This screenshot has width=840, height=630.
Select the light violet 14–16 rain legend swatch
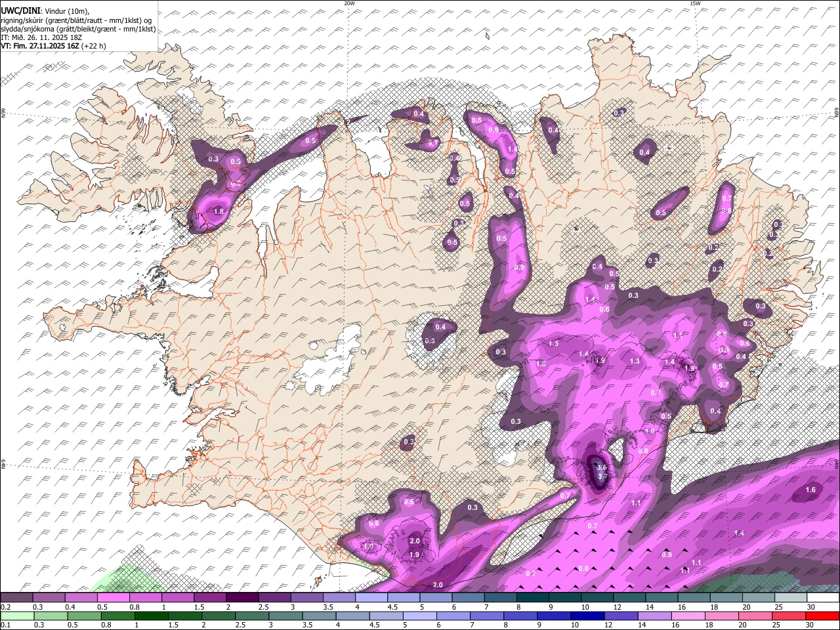pos(654,616)
